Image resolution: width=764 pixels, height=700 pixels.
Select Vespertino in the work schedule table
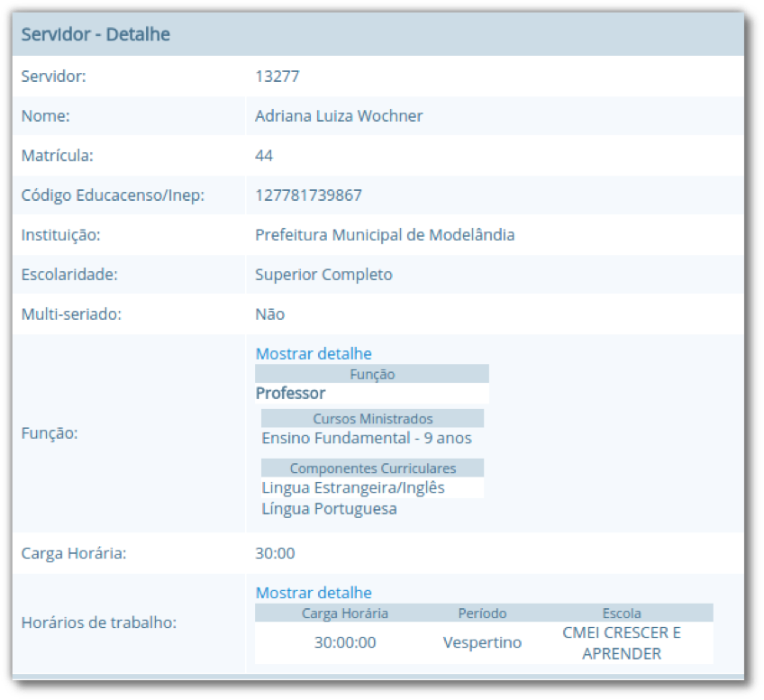point(483,642)
